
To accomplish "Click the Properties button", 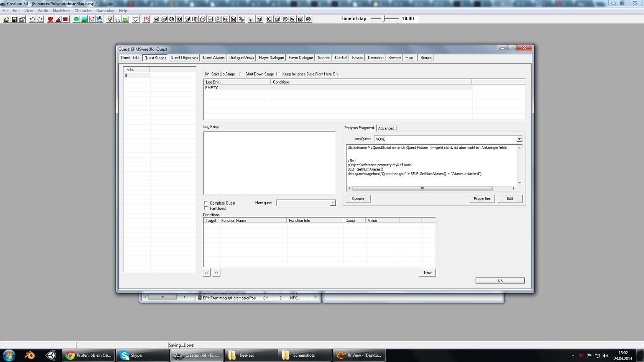I will click(482, 198).
